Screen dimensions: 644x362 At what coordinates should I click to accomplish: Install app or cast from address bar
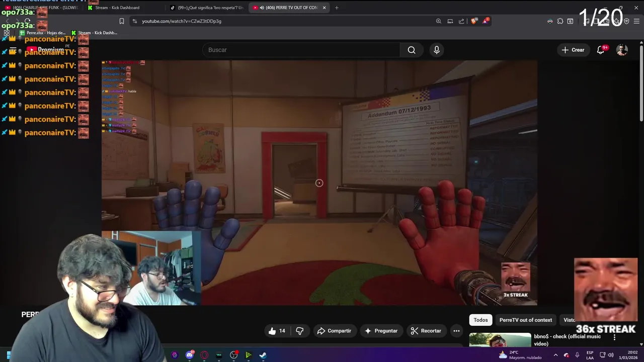[x=450, y=21]
